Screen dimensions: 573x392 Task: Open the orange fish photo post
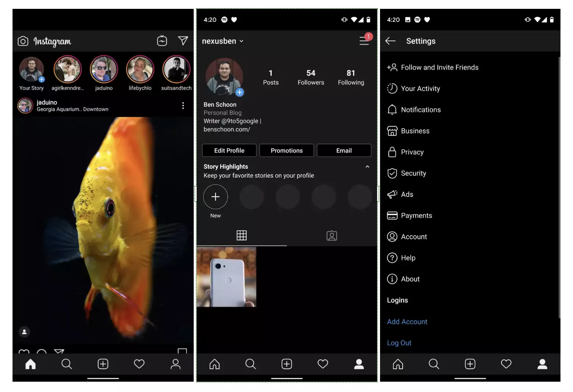click(x=103, y=230)
